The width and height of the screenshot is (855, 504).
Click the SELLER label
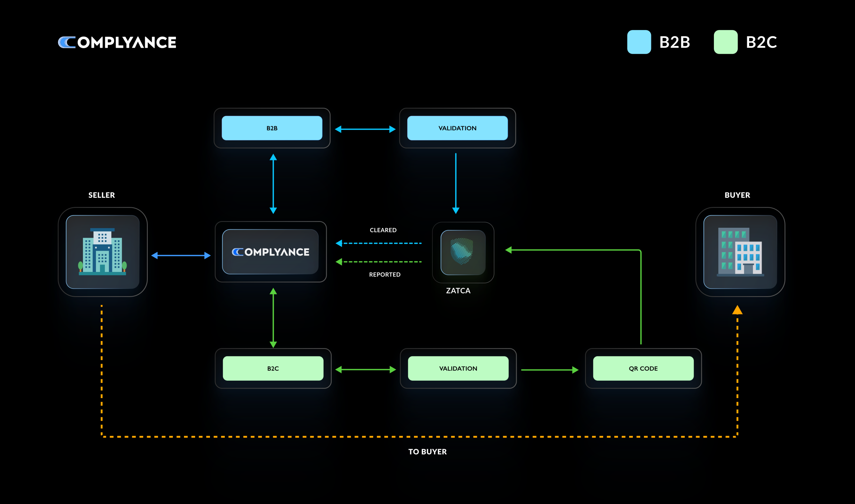pyautogui.click(x=101, y=195)
